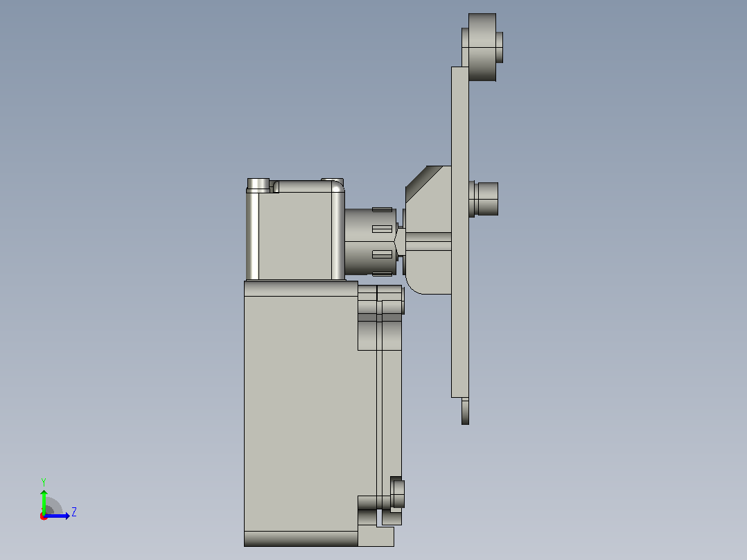Click the blue Z axis arrow on triad
This screenshot has width=747, height=560.
click(58, 516)
